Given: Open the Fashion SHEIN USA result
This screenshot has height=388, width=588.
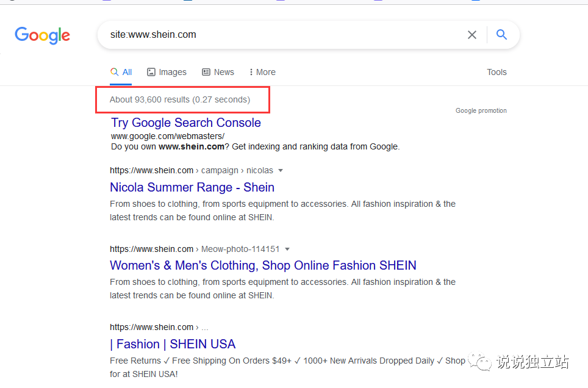Looking at the screenshot, I should tap(173, 344).
